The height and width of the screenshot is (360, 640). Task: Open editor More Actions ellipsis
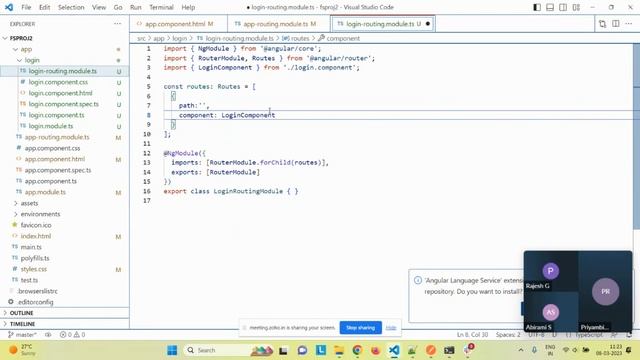(x=629, y=24)
